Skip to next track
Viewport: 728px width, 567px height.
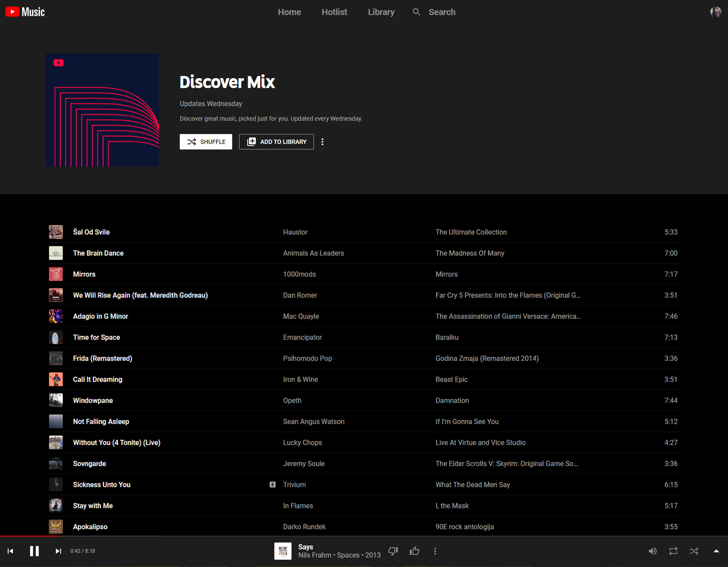pyautogui.click(x=58, y=551)
